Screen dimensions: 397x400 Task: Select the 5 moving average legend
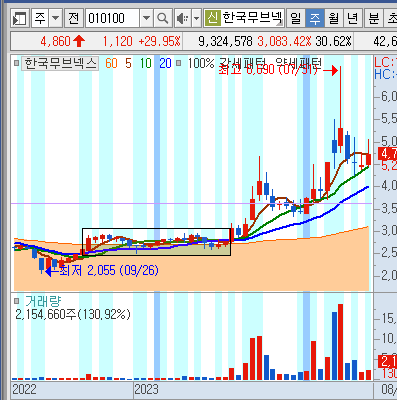(x=128, y=63)
